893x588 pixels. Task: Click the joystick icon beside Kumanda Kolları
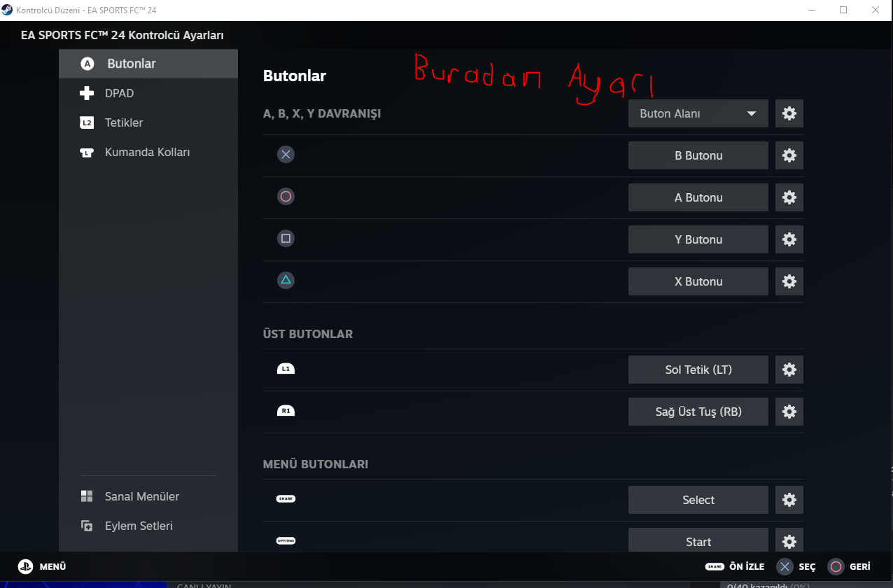(x=87, y=153)
